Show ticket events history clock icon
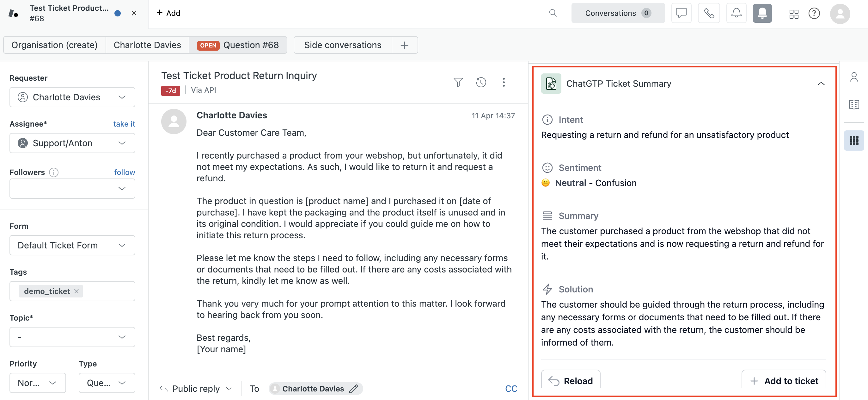868x400 pixels. point(481,82)
